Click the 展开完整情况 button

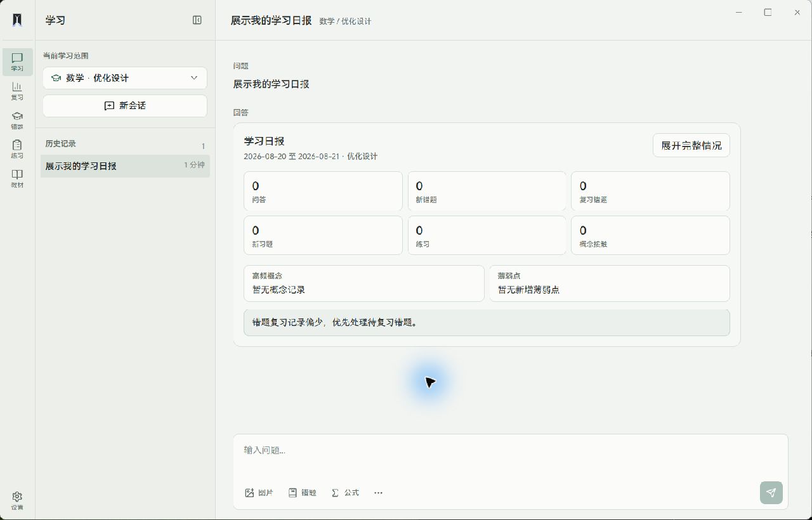coord(691,145)
